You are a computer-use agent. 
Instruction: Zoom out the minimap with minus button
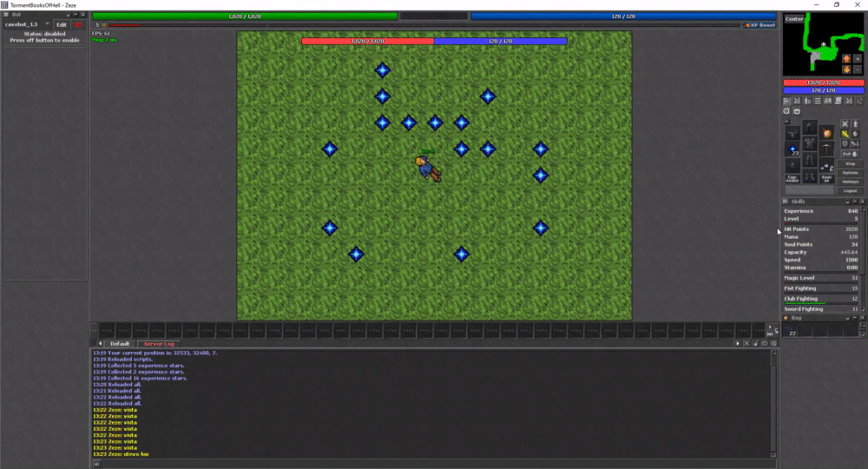tap(858, 69)
